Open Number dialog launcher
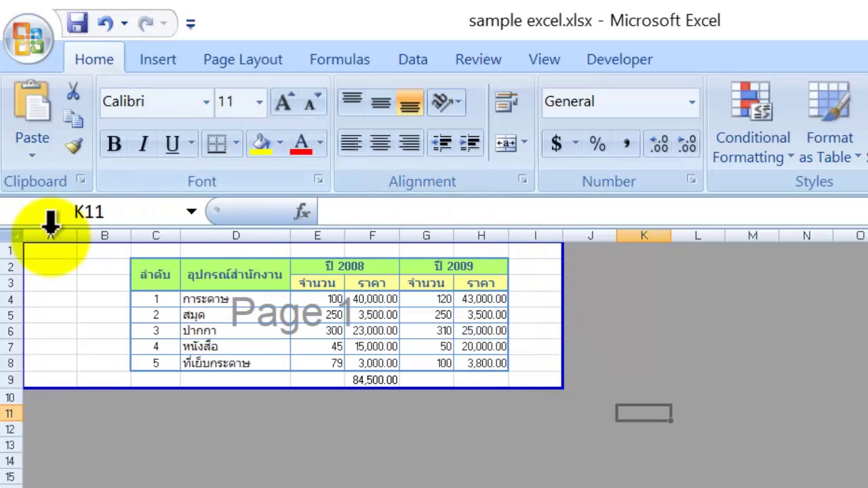Screen dimensions: 868x488 (691, 179)
